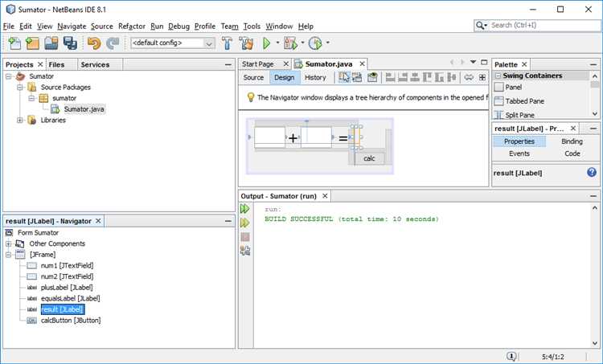
Task: Click the Stop square icon in Output
Action: pos(245,237)
